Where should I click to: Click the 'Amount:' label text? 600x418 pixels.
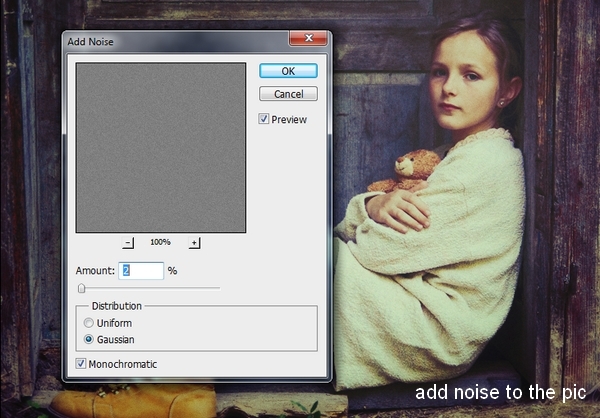94,271
